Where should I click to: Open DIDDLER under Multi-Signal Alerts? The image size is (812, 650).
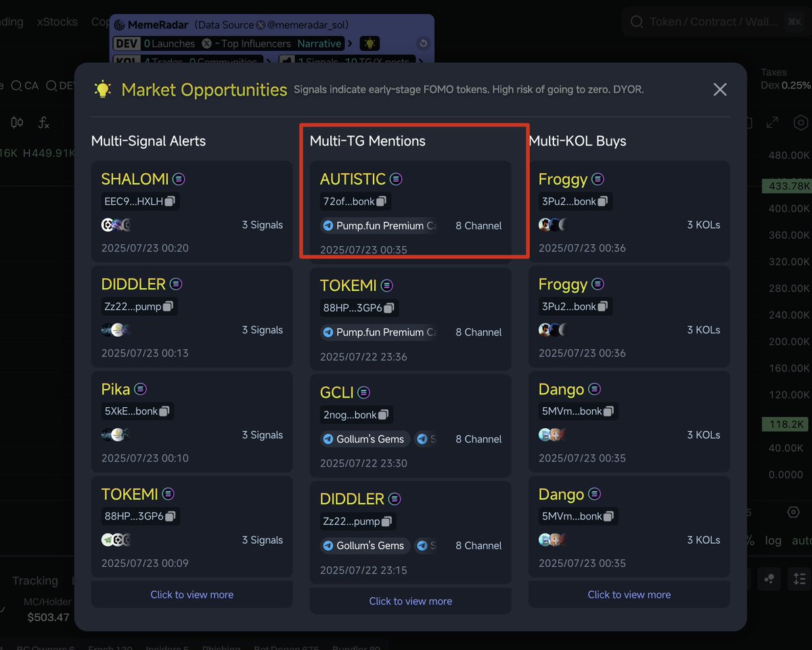pos(133,284)
